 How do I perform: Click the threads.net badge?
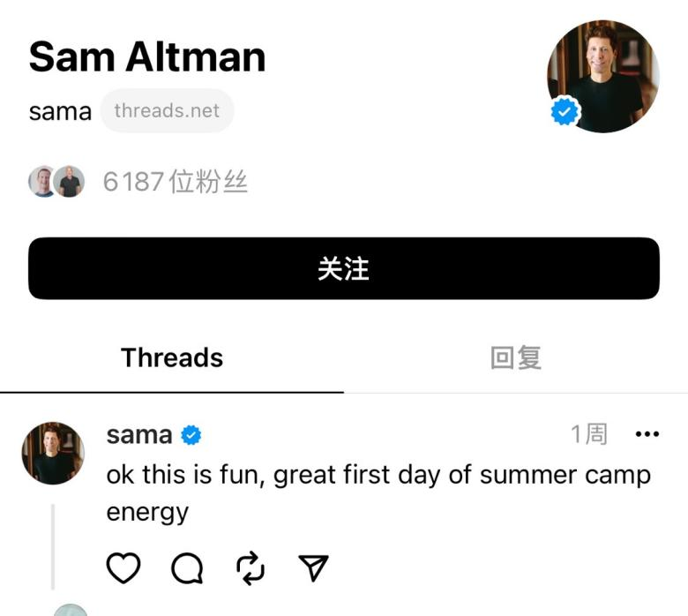point(167,111)
